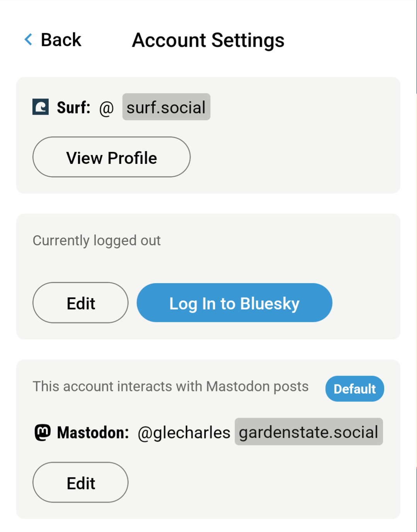Click the Mastodon icon in the account row
The image size is (417, 532).
42,432
